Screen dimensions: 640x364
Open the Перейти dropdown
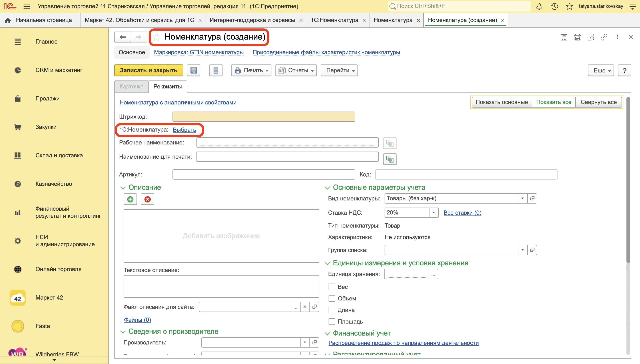[339, 70]
